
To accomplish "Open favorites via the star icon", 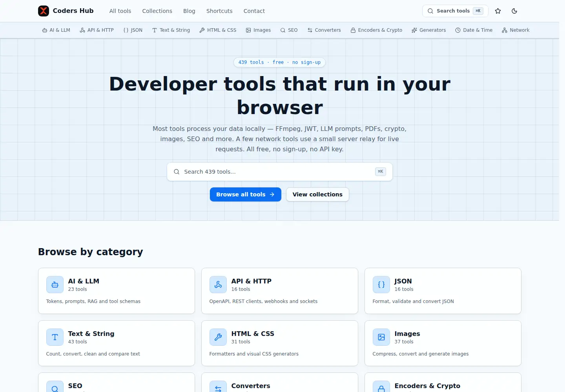I will (x=498, y=11).
